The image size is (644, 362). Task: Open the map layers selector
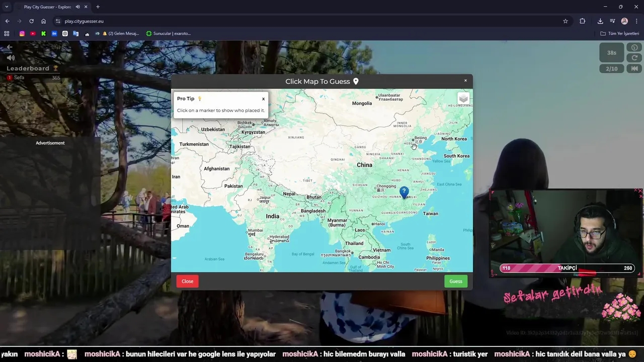463,99
